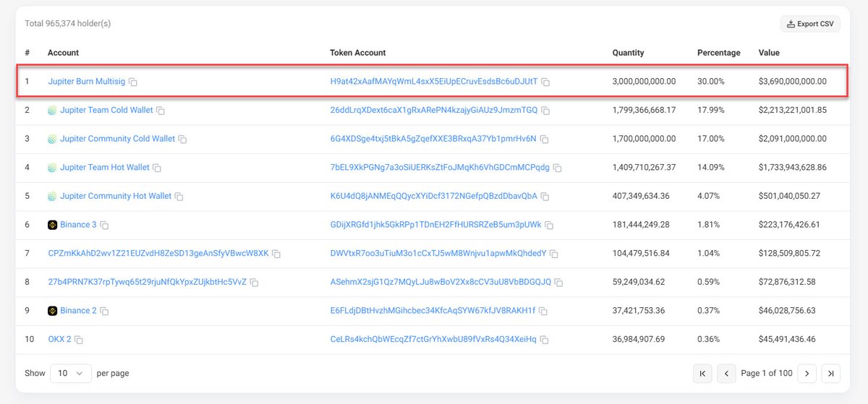This screenshot has width=868, height=404.
Task: Open Jupiter Burn Multisig account
Action: pyautogui.click(x=87, y=82)
